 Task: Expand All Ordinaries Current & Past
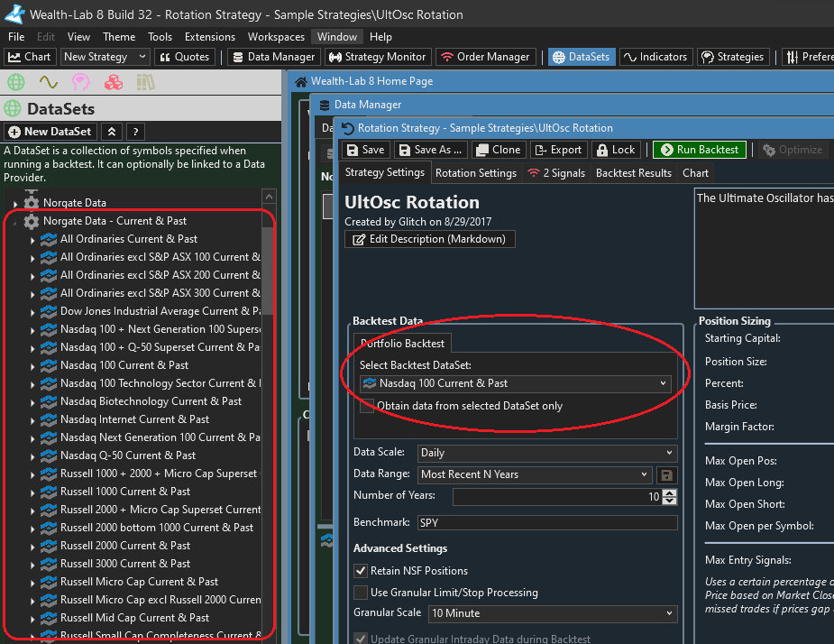tap(32, 240)
